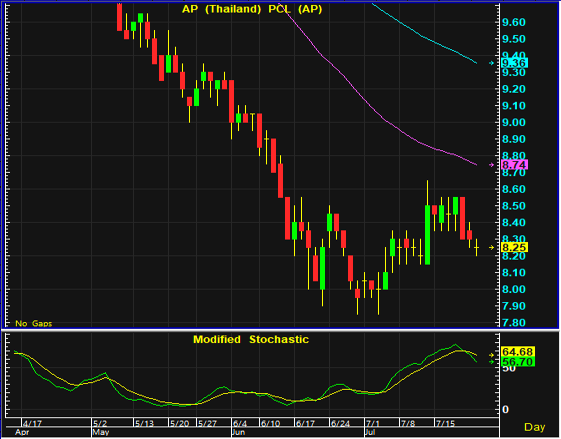Screen dimensions: 561x439
Task: Click the last candlestick at price 8.25
Action: (477, 247)
